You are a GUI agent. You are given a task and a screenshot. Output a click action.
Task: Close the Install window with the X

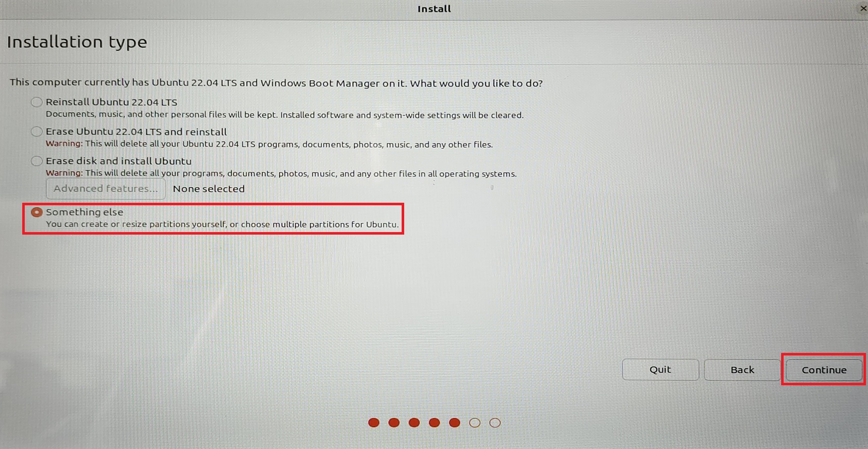863,8
